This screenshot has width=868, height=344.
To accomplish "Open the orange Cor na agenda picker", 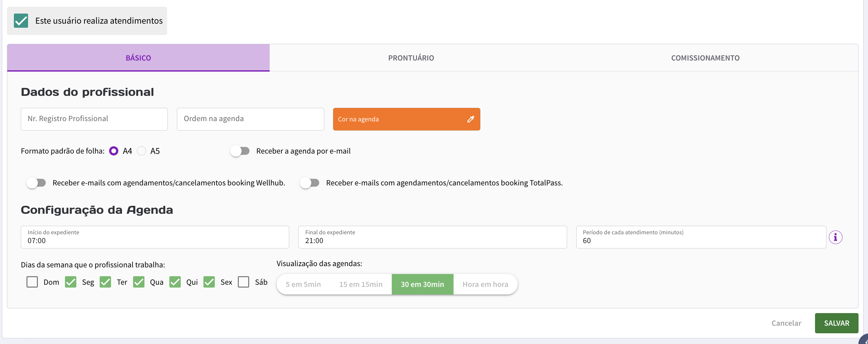I will tap(398, 119).
